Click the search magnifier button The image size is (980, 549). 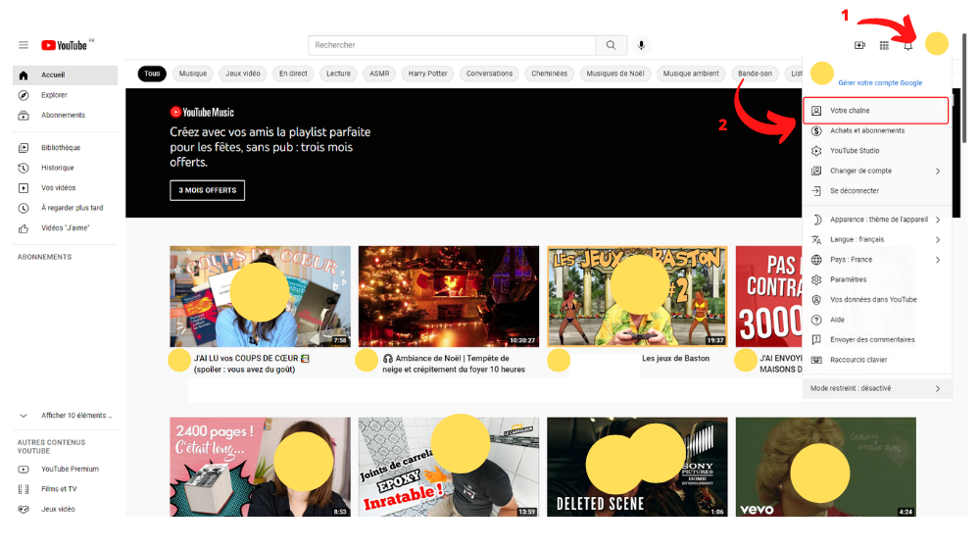coord(611,45)
